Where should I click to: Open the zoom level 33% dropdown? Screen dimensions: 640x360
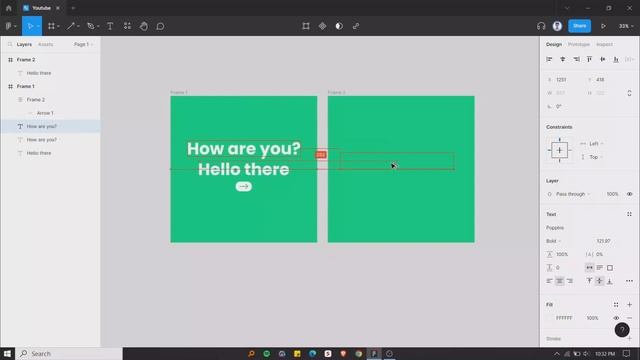(626, 26)
